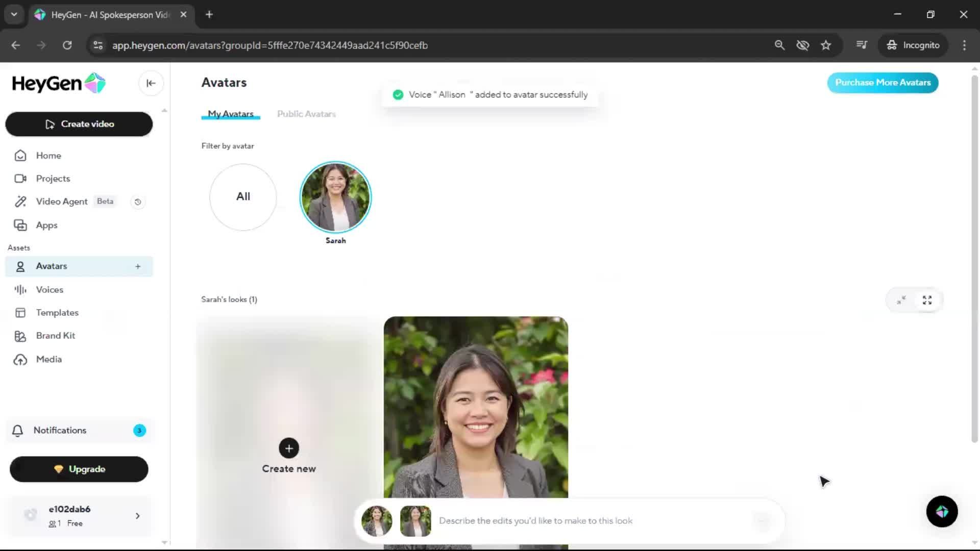This screenshot has width=980, height=551.
Task: Switch looks to compact view
Action: (x=901, y=300)
